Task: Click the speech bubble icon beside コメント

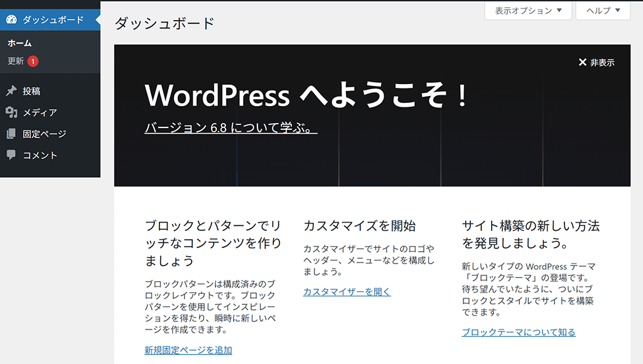Action: 11,155
